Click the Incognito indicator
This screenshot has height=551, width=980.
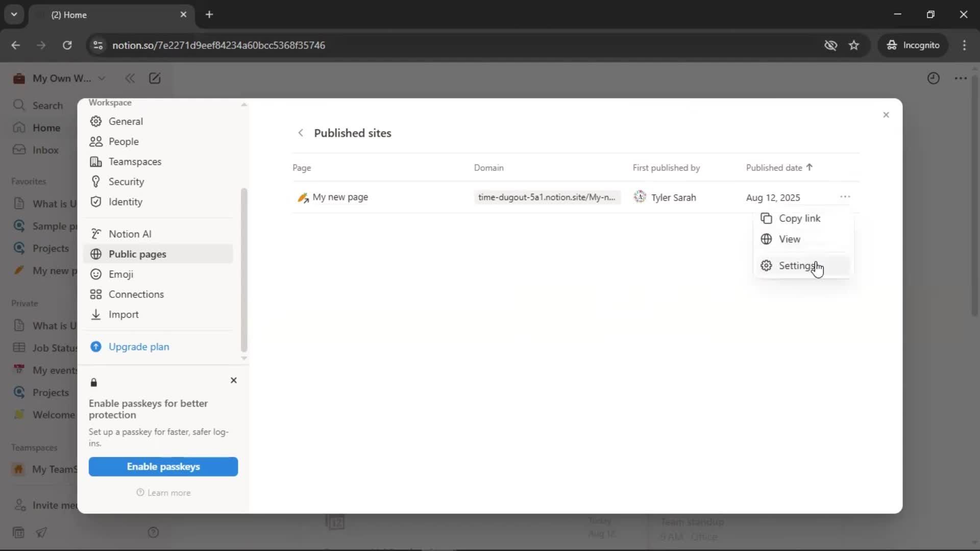pos(913,45)
